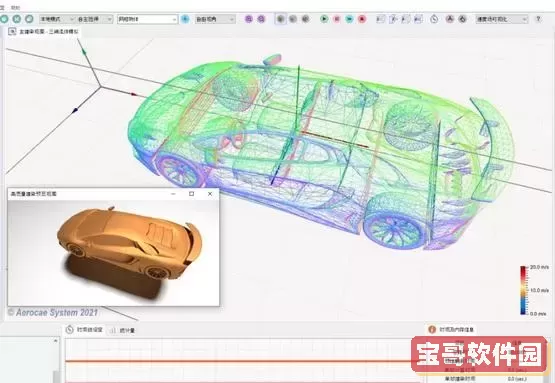Expand the white combo box in the toolbar
Viewport: 555px width, 383px height.
click(147, 19)
